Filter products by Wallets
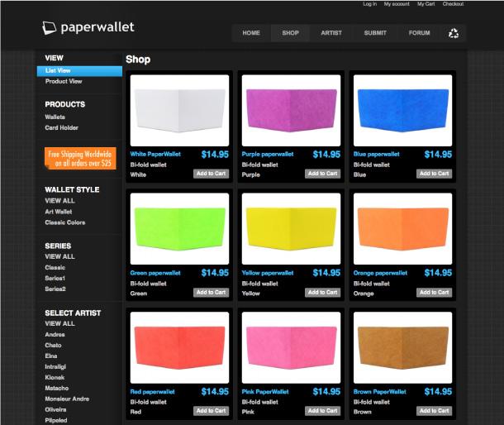Image resolution: width=504 pixels, height=425 pixels. [55, 117]
